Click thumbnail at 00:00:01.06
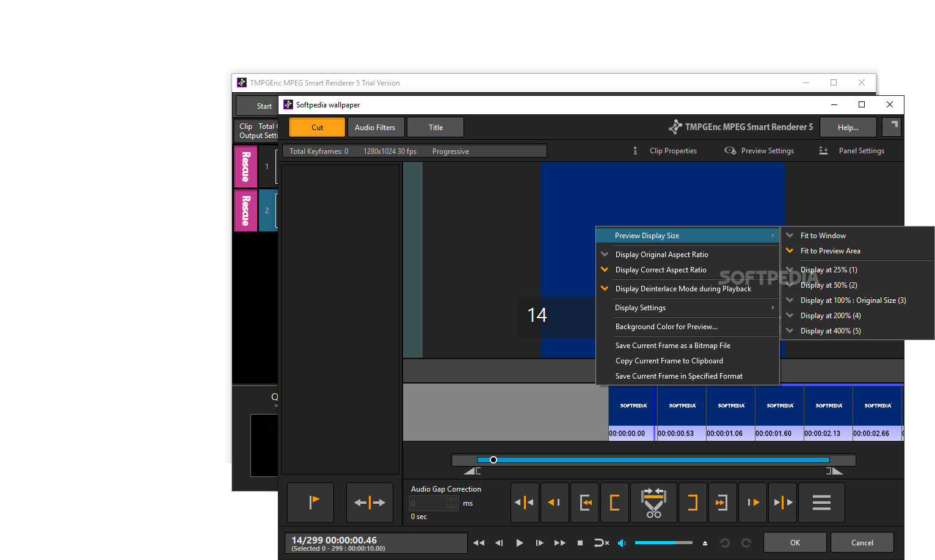This screenshot has width=935, height=560. click(730, 412)
